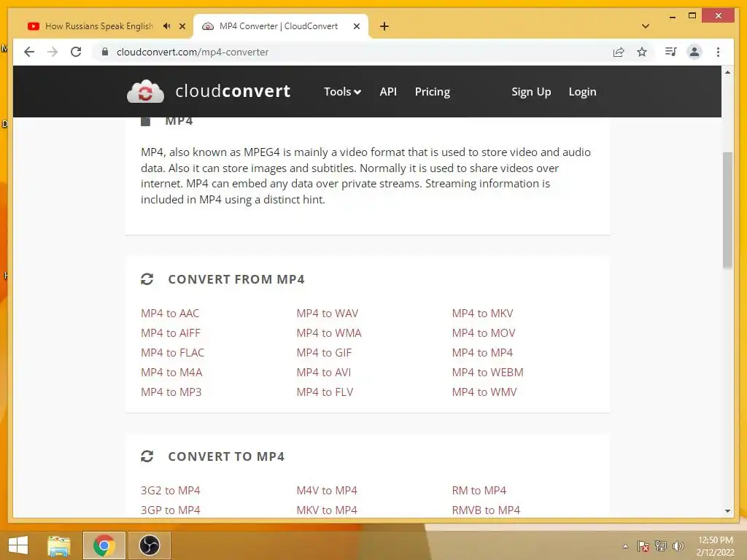
Task: Open the media control playlist icon
Action: click(671, 52)
